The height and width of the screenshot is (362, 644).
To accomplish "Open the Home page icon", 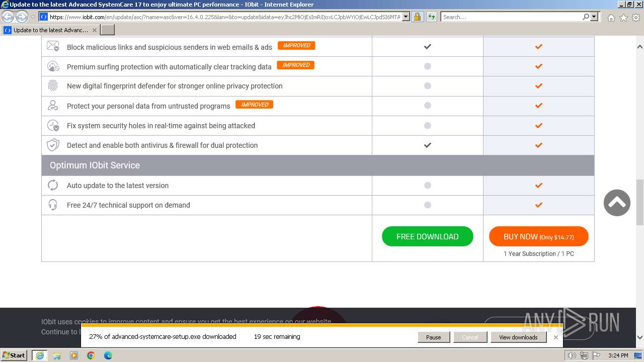I will coord(611,18).
